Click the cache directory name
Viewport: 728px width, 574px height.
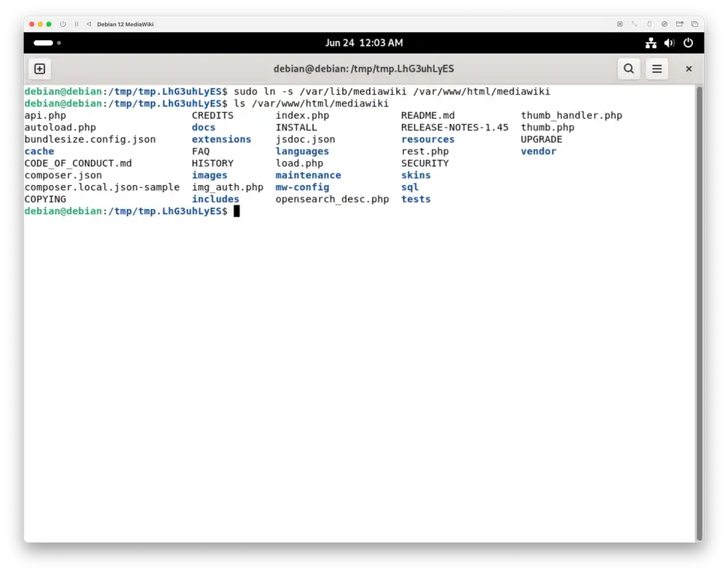tap(39, 152)
